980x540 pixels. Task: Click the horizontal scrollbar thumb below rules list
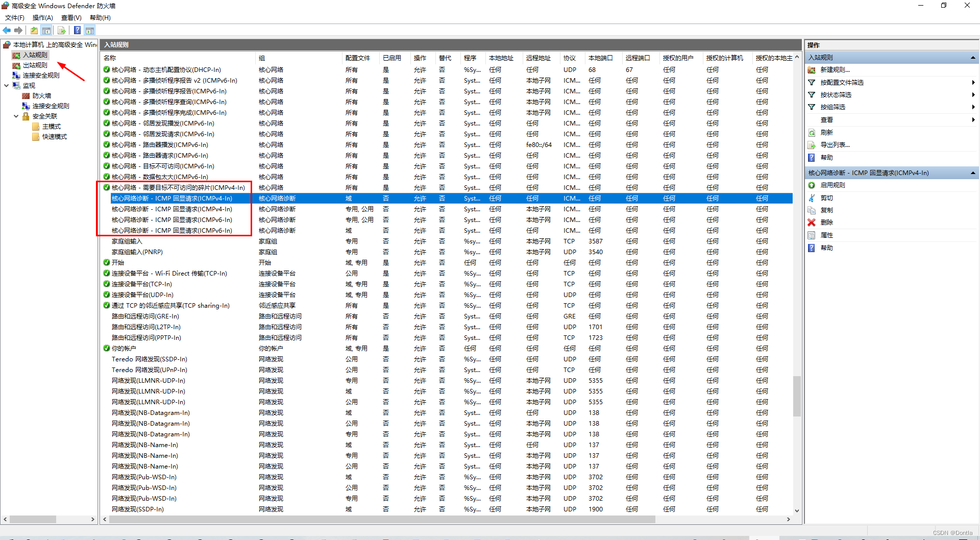click(382, 520)
